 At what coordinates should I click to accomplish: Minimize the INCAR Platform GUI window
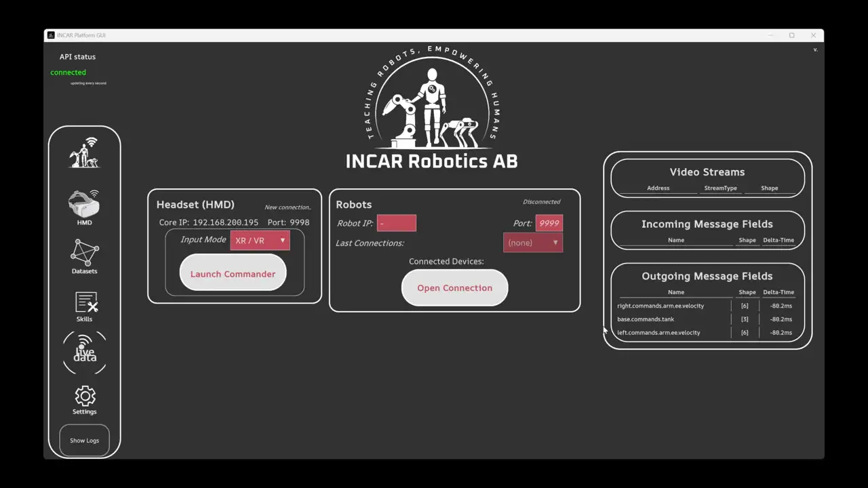770,35
